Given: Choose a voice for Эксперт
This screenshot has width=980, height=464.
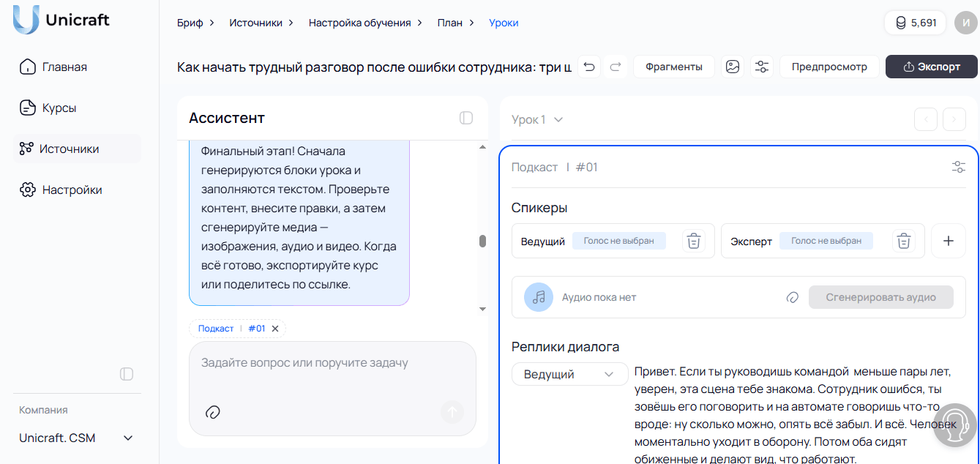Looking at the screenshot, I should click(826, 241).
